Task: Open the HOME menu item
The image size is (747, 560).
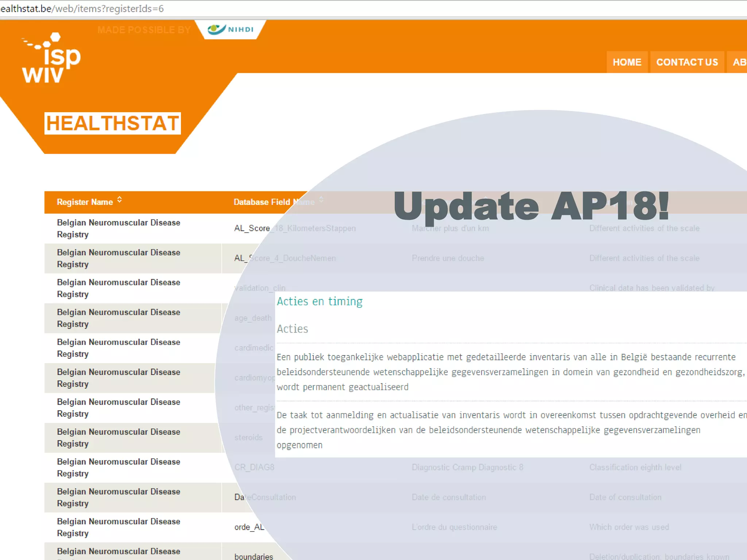Action: click(x=627, y=62)
